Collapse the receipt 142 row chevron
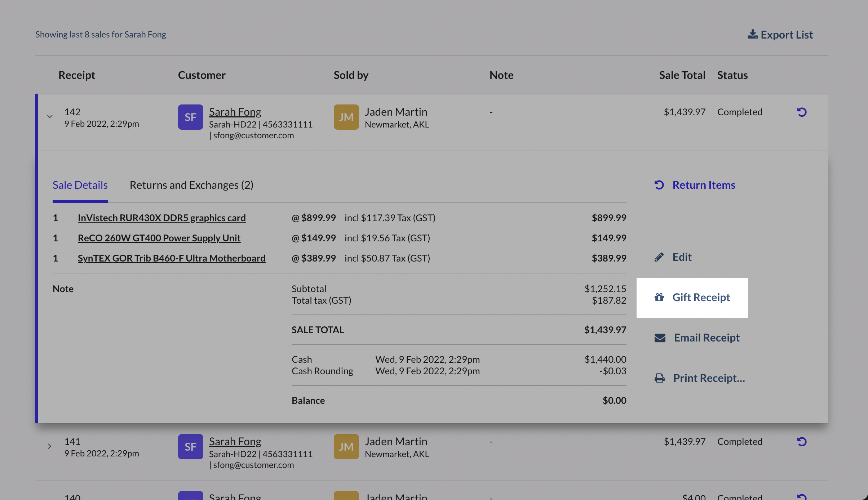The height and width of the screenshot is (500, 868). [x=50, y=116]
